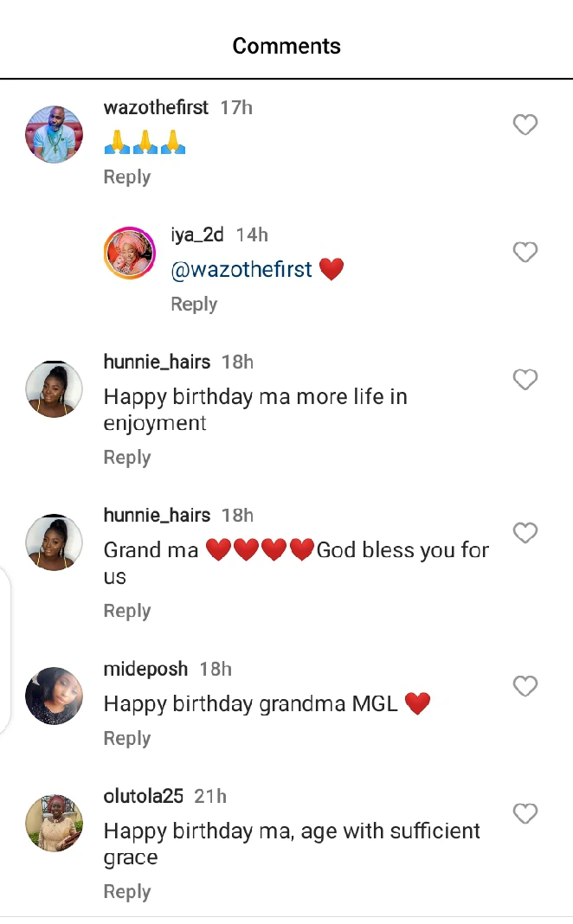Open the hunnie_hairs username above 'Grand ma'

(157, 516)
